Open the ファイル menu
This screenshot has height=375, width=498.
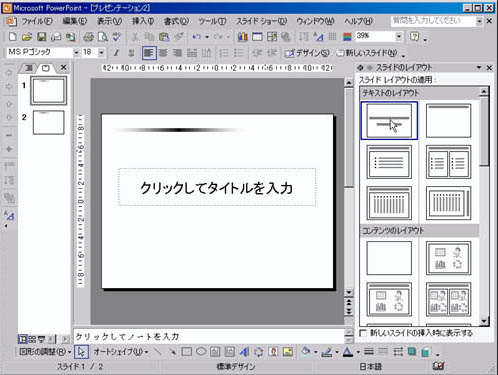click(x=37, y=21)
